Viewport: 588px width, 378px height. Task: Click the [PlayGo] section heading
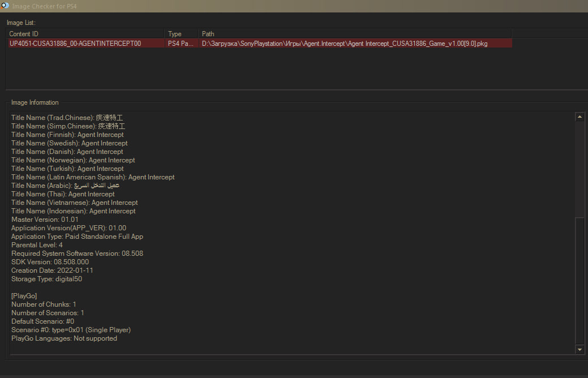24,296
